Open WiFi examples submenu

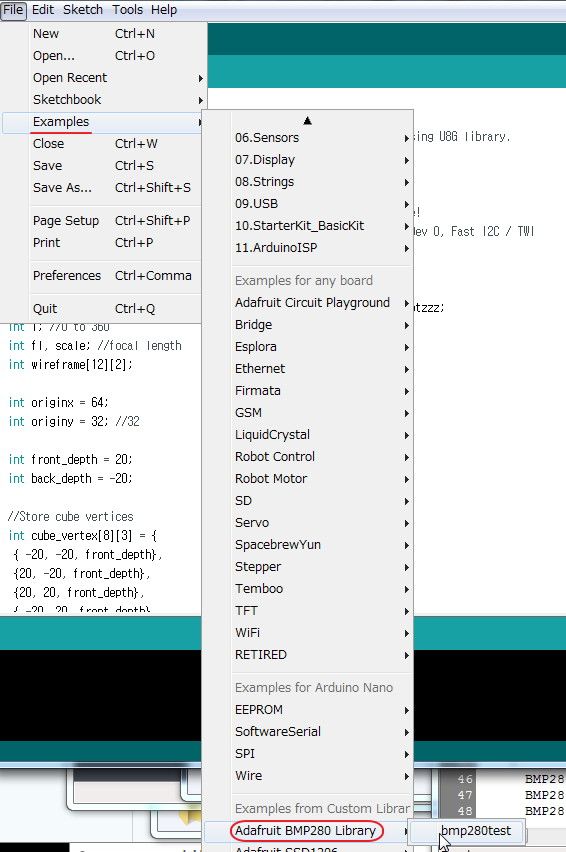click(x=308, y=632)
